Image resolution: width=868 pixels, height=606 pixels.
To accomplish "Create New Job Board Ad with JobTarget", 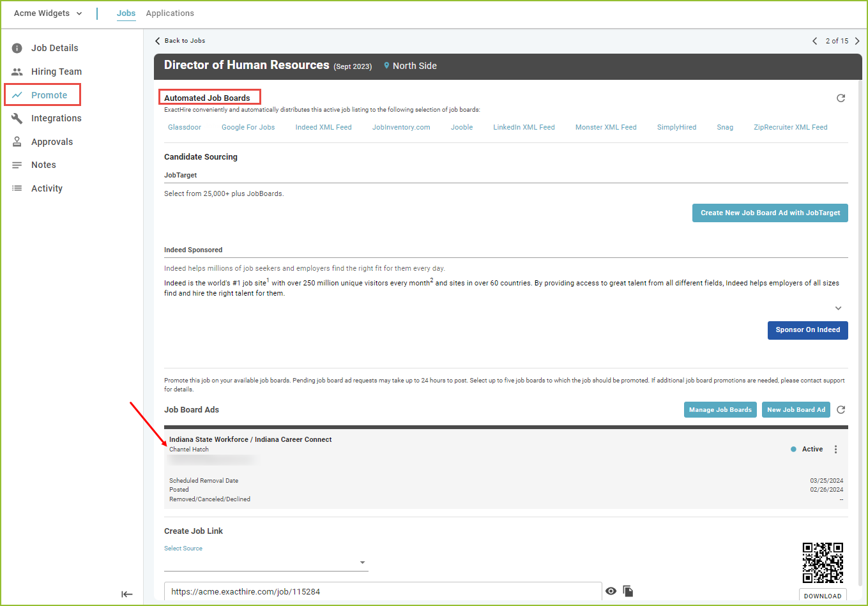I will coord(770,213).
